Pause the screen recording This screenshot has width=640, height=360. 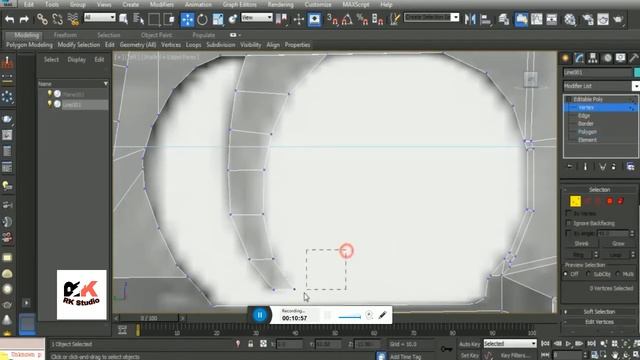coord(260,315)
